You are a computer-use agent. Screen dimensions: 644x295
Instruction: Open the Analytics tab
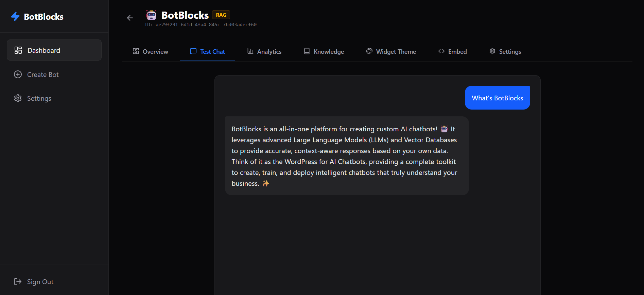coord(264,51)
